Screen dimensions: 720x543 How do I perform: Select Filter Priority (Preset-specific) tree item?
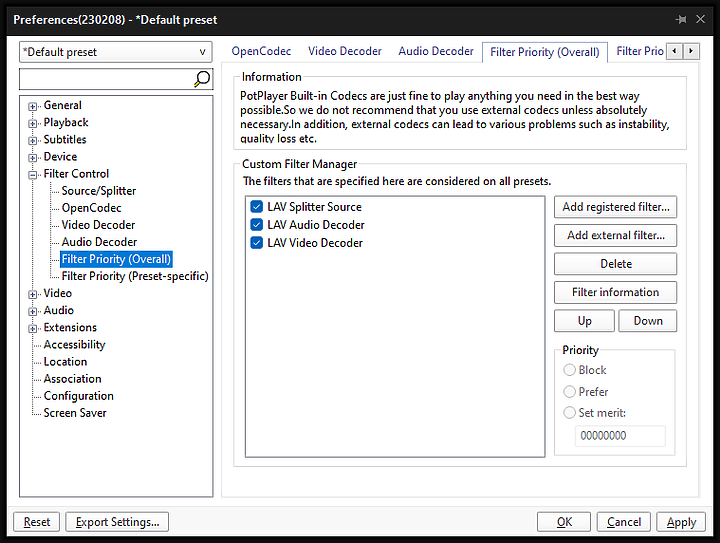(135, 276)
